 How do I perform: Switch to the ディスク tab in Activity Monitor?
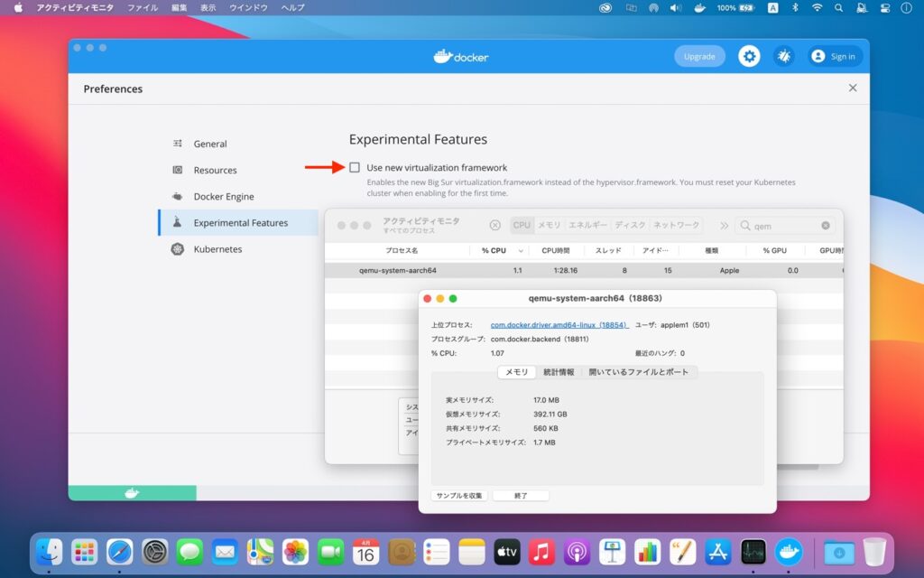tap(630, 225)
